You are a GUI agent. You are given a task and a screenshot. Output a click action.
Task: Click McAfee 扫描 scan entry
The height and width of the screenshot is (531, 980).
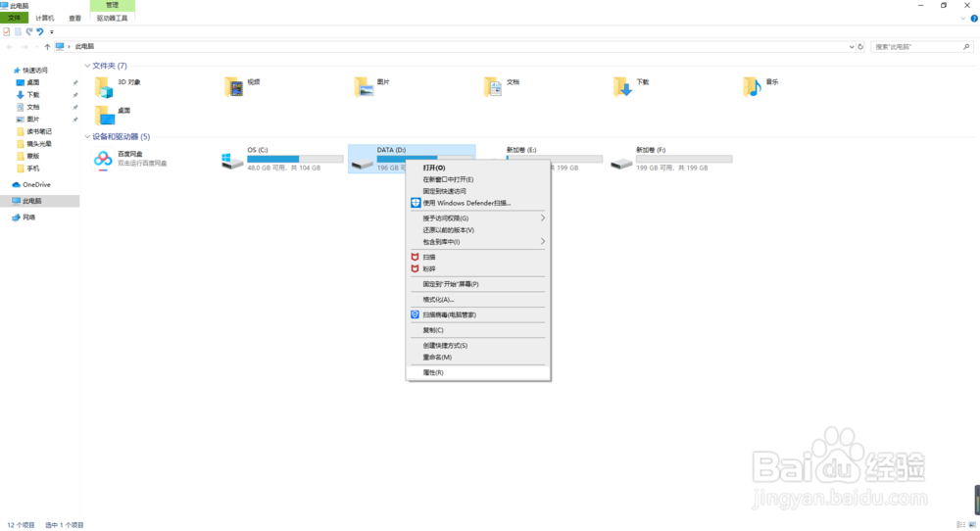478,257
